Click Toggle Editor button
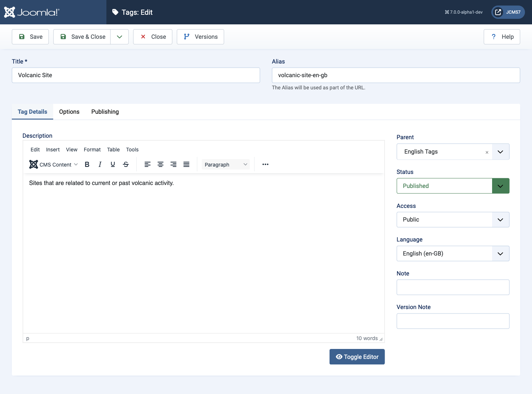The width and height of the screenshot is (532, 394). (x=357, y=357)
